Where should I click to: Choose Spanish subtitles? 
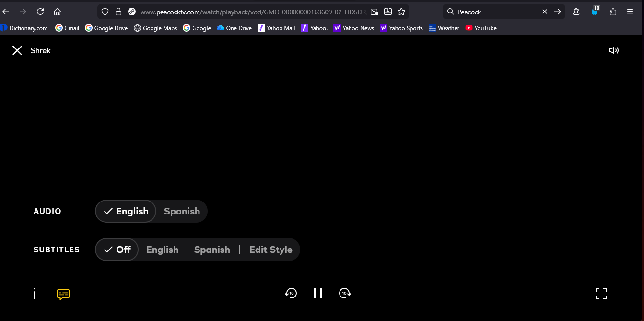(212, 250)
